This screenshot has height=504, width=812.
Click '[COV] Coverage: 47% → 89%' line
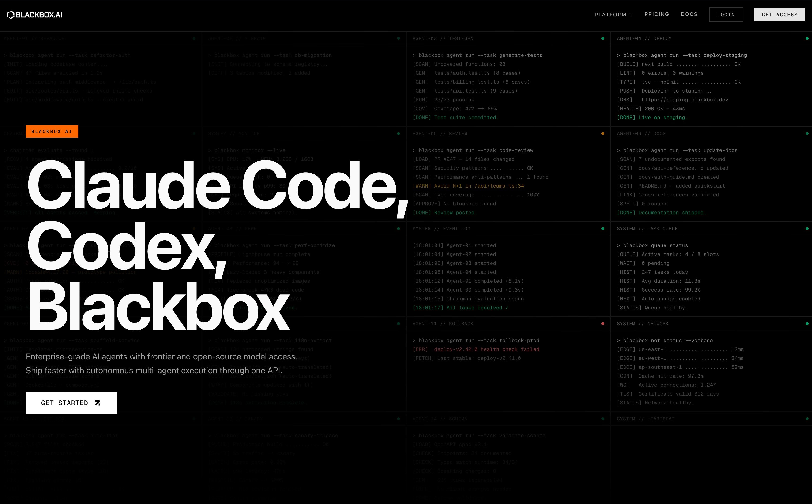tap(454, 108)
